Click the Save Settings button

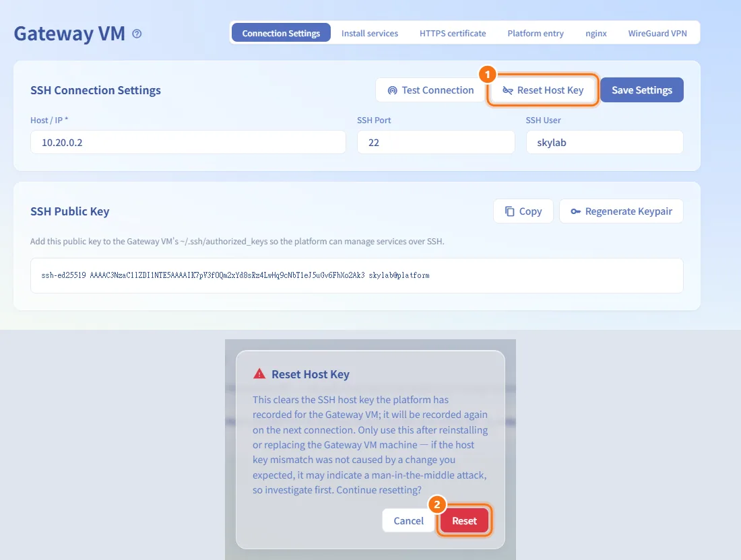pos(642,90)
